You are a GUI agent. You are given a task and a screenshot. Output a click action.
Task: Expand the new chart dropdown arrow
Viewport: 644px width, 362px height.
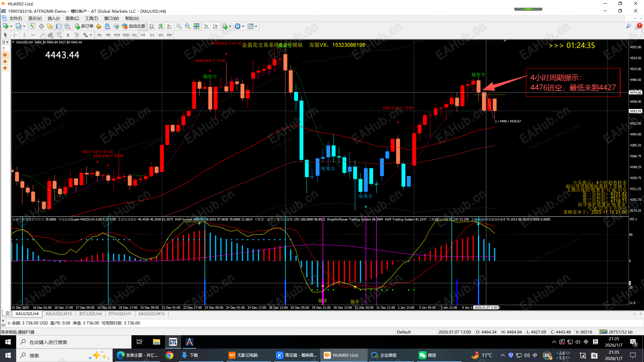(11, 26)
